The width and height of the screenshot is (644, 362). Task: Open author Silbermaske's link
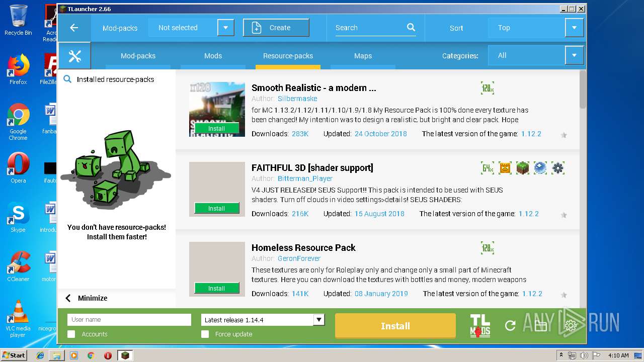point(297,99)
